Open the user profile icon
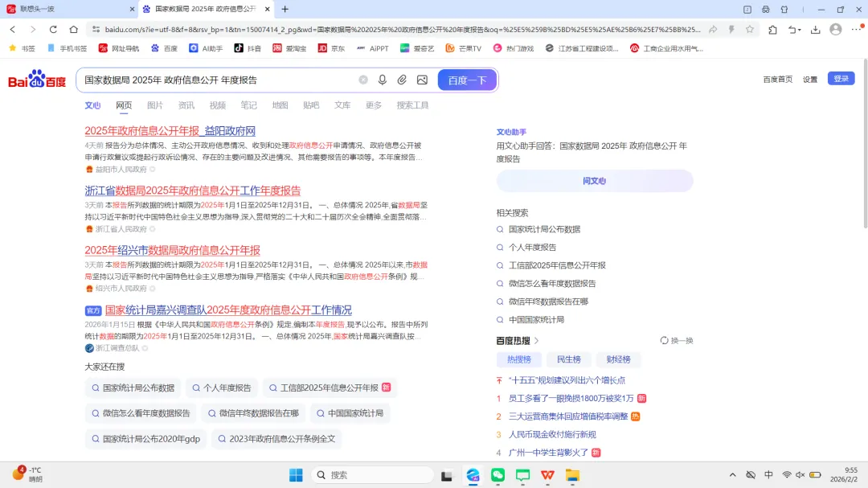The height and width of the screenshot is (488, 868). pos(836,30)
